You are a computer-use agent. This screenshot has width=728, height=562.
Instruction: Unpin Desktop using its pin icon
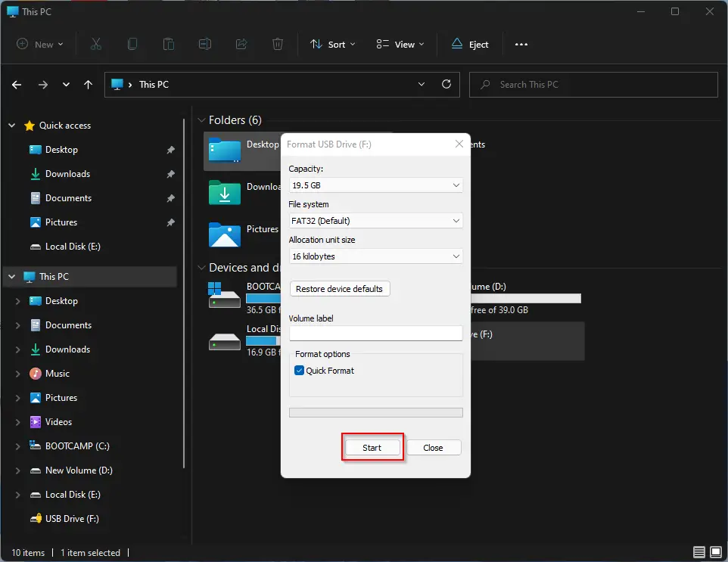[171, 150]
